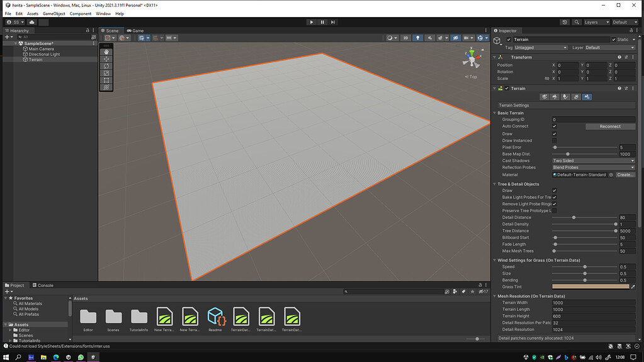The image size is (644, 362).
Task: Click the scene orientation gizmo
Action: click(x=472, y=59)
